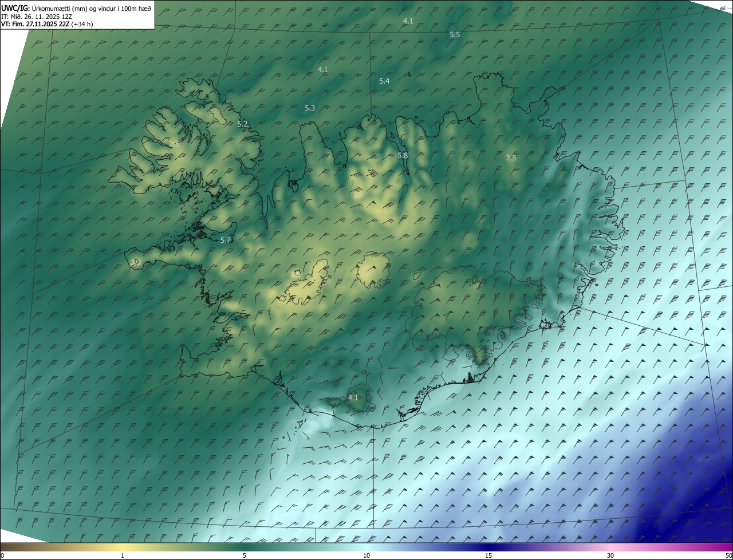Screen dimensions: 733x560
Task: Pick the light pink color-bar segment above 30
Action: tap(610, 547)
